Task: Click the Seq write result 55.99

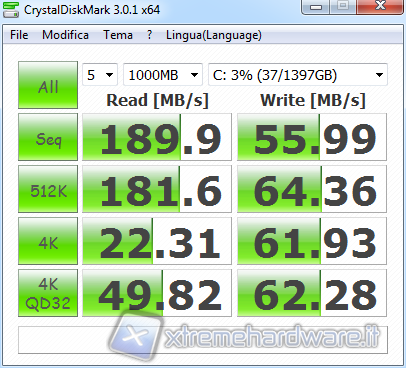Action: point(312,137)
